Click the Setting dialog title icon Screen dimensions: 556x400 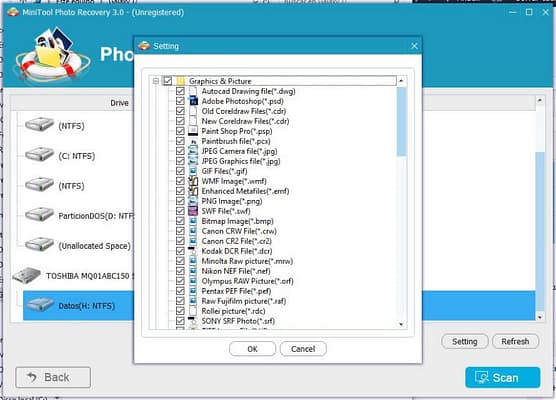tap(144, 46)
